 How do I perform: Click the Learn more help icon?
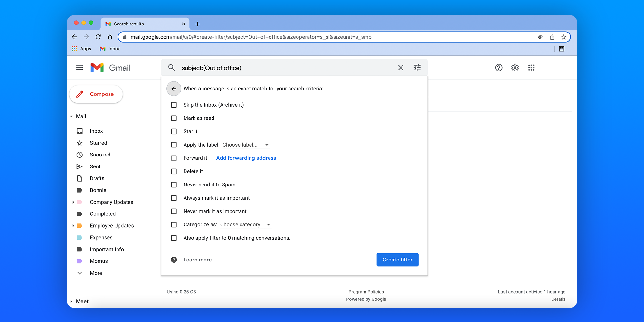pos(174,260)
